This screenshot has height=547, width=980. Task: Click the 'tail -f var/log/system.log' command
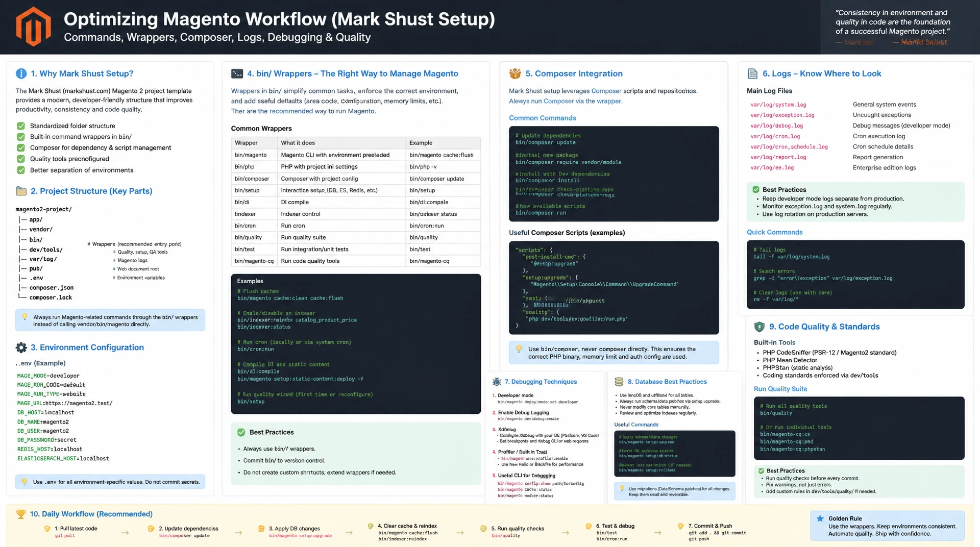coord(792,257)
